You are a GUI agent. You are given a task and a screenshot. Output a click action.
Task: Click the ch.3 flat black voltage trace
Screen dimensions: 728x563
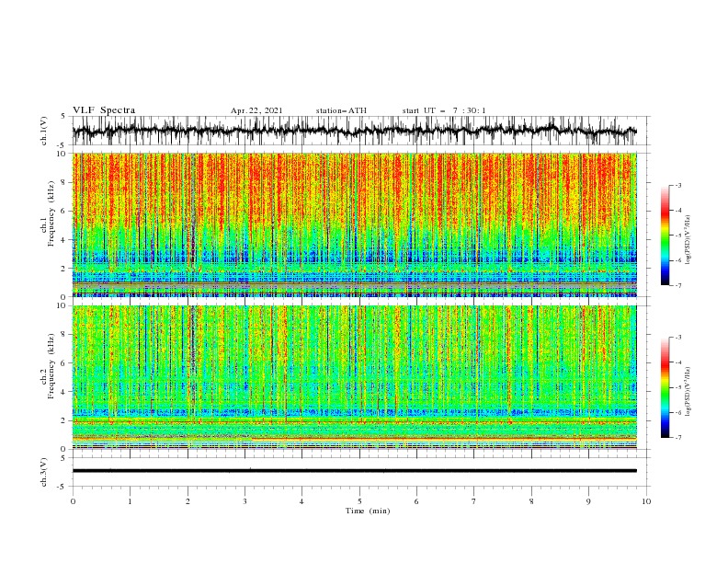click(355, 471)
